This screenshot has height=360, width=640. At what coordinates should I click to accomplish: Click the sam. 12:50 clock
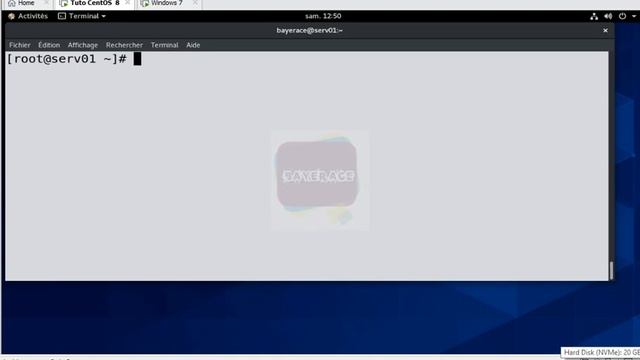point(323,16)
